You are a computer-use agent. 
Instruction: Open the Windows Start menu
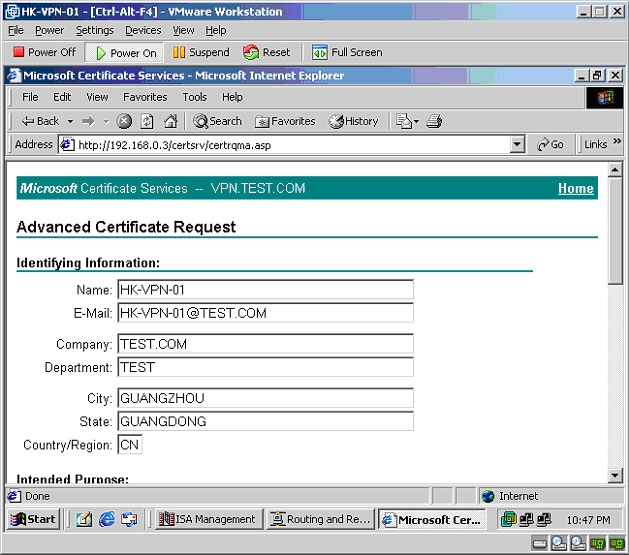34,519
